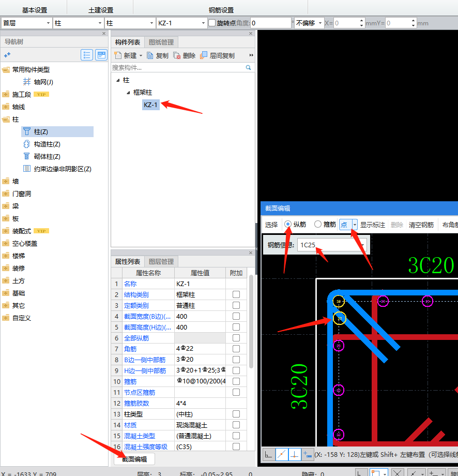Close the property list panel

251,252
